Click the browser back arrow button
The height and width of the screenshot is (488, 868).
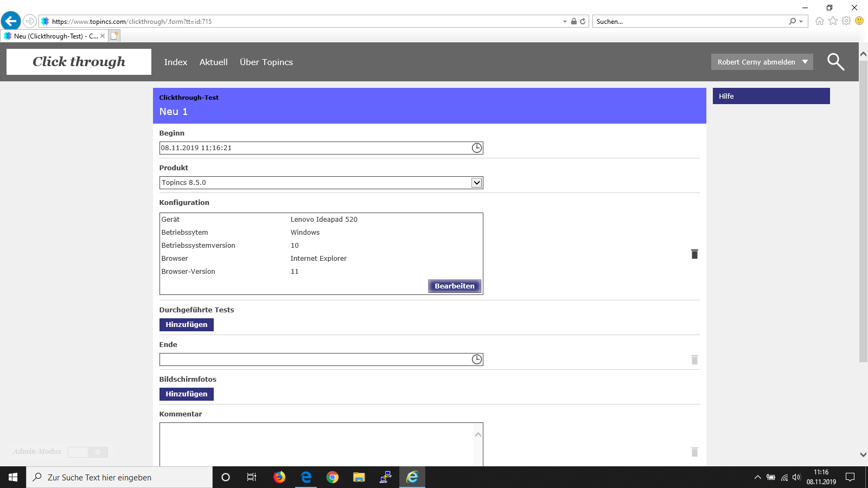(x=11, y=21)
